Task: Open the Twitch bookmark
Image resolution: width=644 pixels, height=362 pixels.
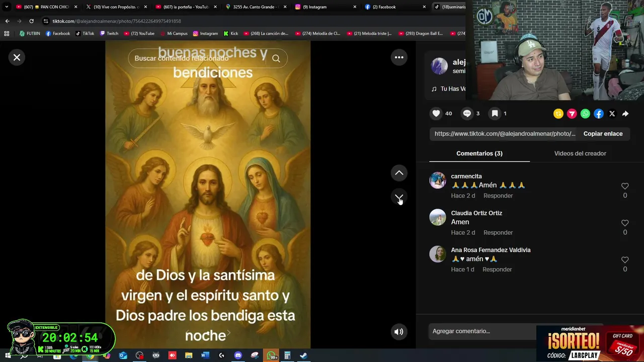Action: point(109,34)
